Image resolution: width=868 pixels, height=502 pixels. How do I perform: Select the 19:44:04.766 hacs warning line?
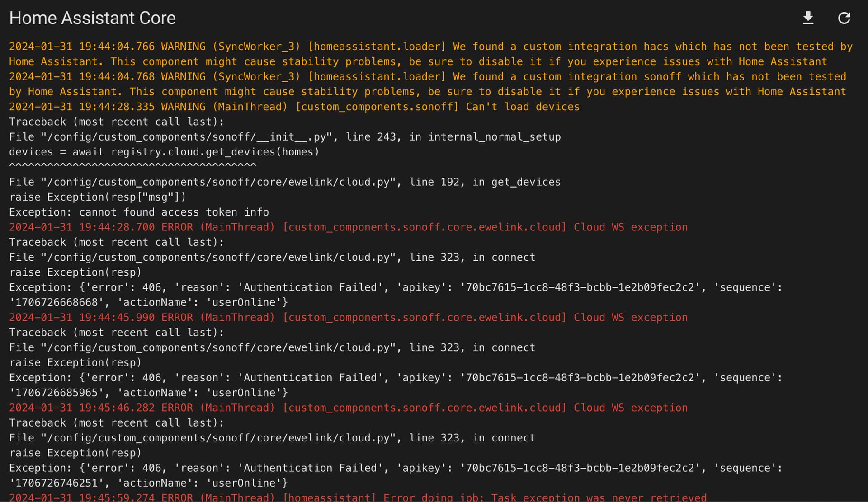pyautogui.click(x=431, y=54)
